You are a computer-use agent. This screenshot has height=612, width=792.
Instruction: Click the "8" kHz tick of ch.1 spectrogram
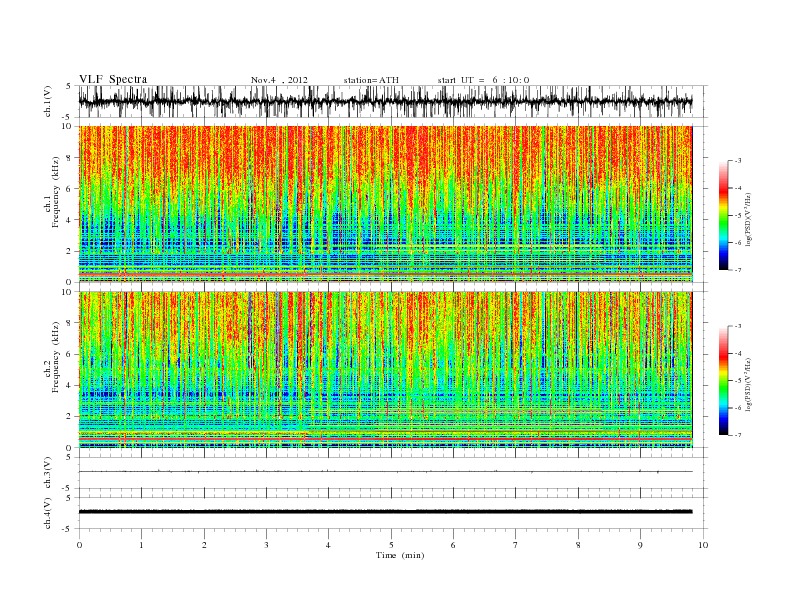70,158
